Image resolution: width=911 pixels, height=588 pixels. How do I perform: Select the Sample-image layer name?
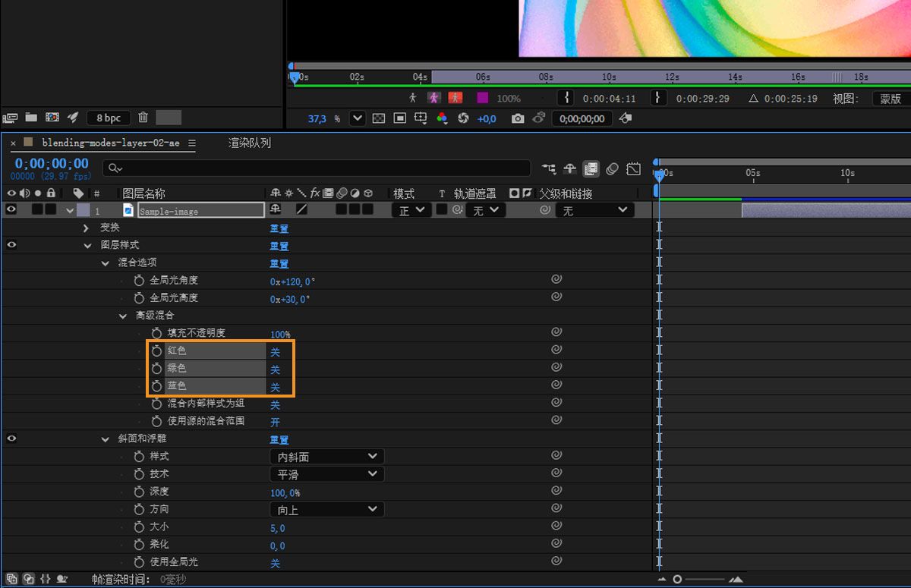pyautogui.click(x=200, y=210)
